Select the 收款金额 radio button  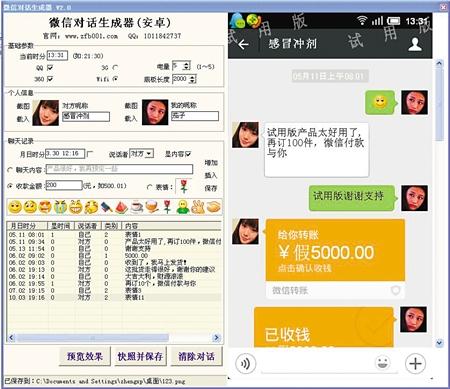(10, 186)
